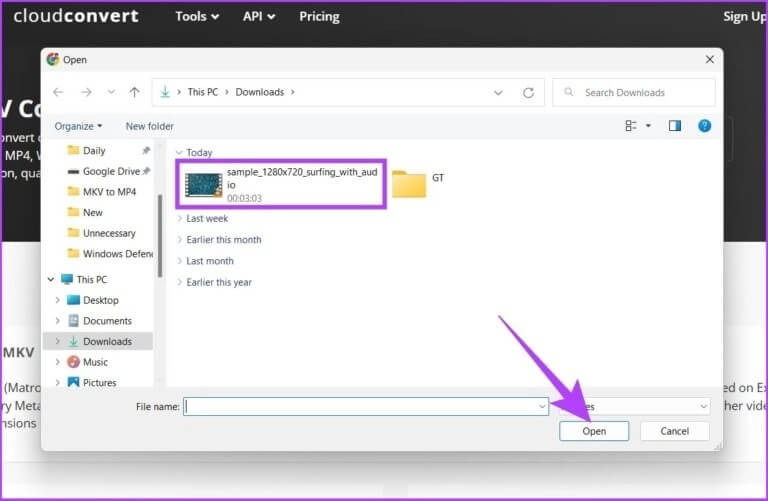Select the GT folder icon
The height and width of the screenshot is (501, 768).
click(x=409, y=184)
